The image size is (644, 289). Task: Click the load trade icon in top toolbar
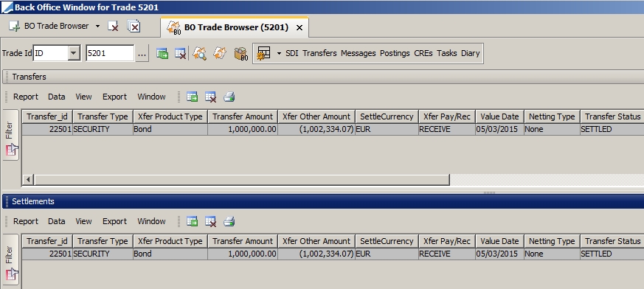162,53
